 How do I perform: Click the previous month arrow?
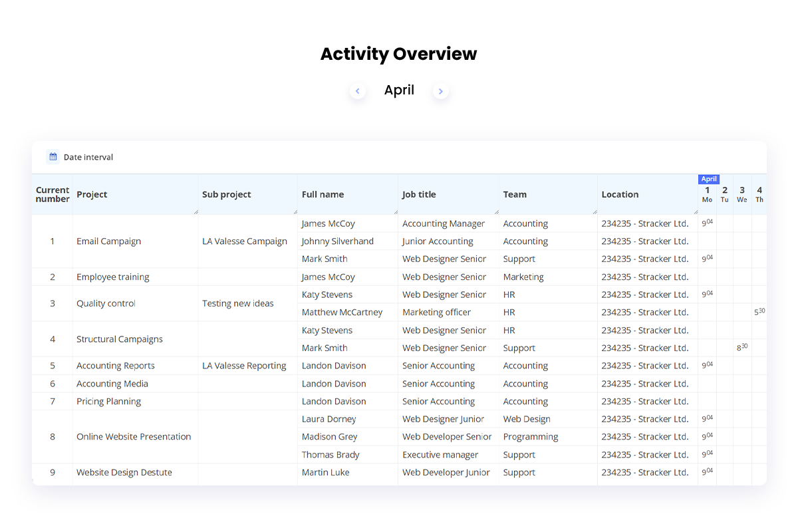click(x=357, y=94)
